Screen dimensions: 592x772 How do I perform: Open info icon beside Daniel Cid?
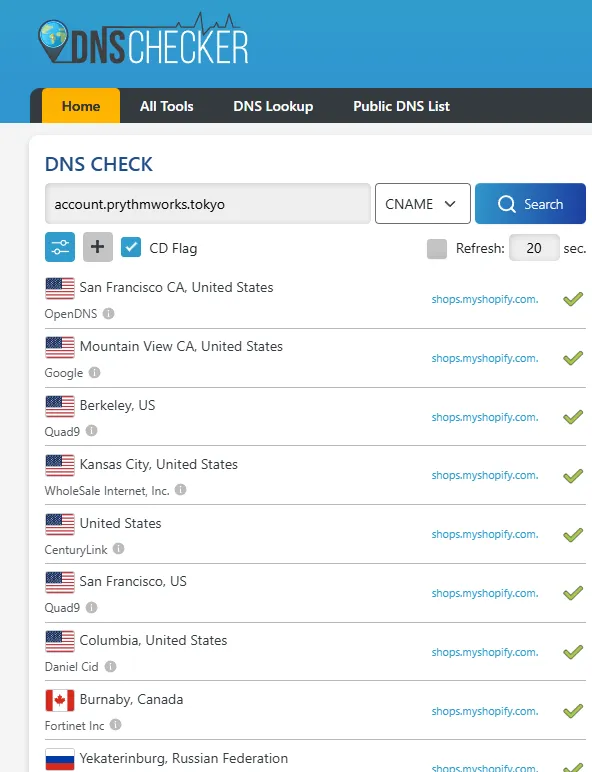(x=110, y=666)
